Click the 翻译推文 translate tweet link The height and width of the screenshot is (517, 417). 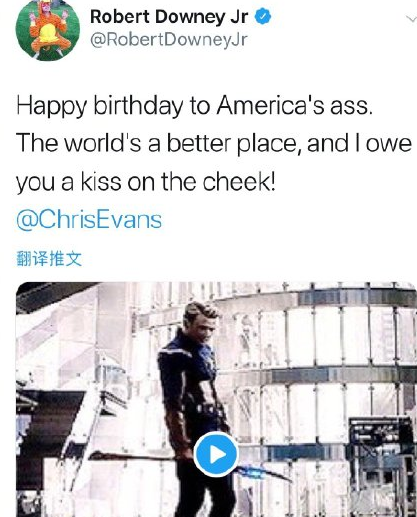pyautogui.click(x=49, y=259)
